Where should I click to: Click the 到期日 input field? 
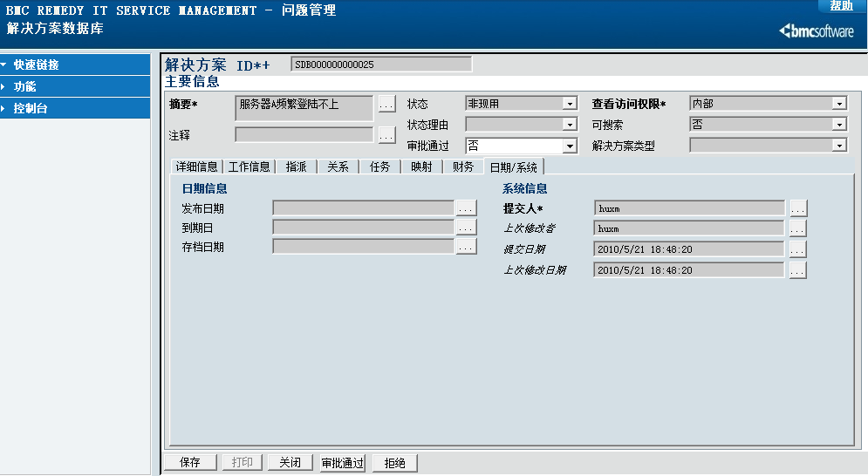pos(363,228)
